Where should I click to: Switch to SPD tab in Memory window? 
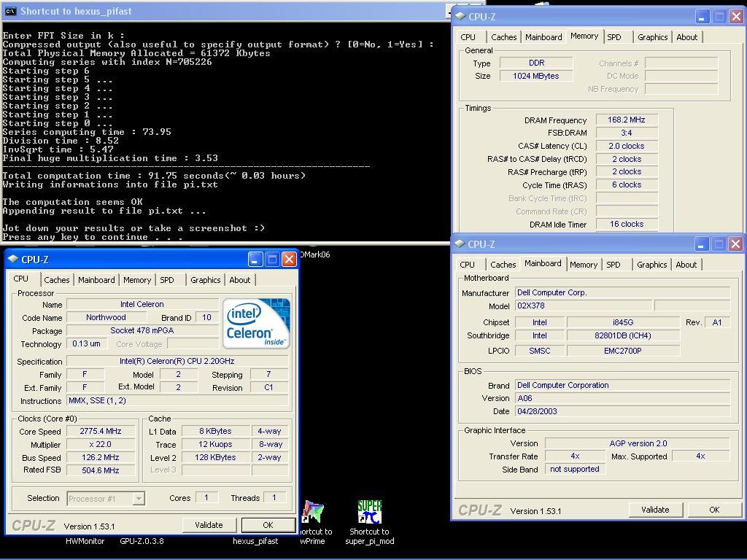(x=614, y=37)
